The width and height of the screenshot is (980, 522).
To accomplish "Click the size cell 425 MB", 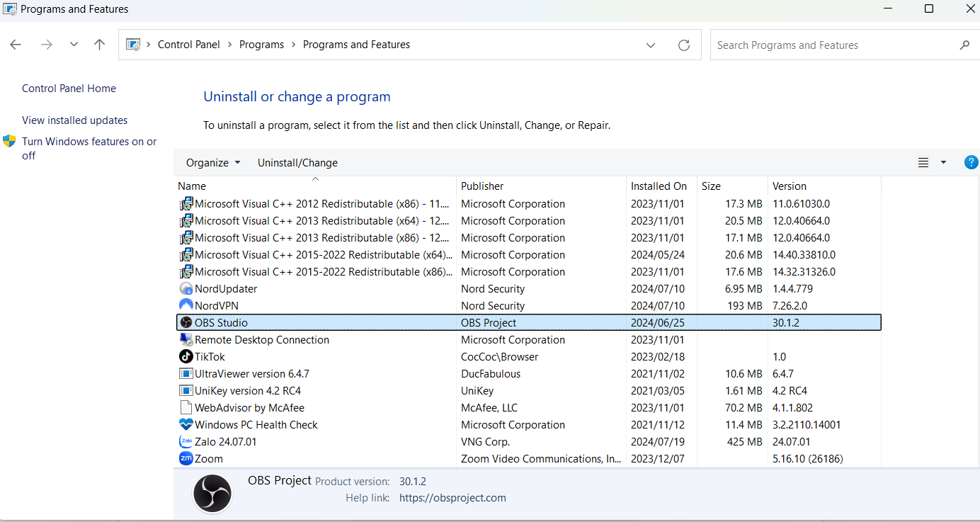I will pos(745,442).
